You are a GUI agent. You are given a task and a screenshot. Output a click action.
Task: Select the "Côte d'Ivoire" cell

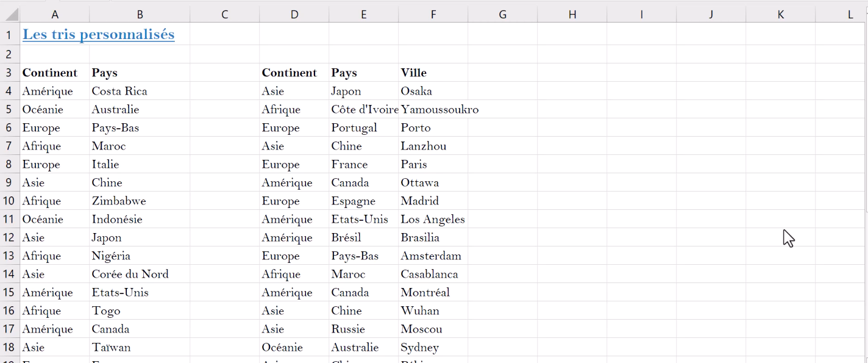pos(365,110)
